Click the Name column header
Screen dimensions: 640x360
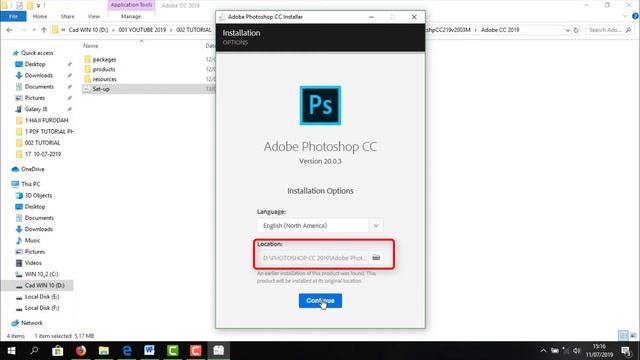point(91,46)
